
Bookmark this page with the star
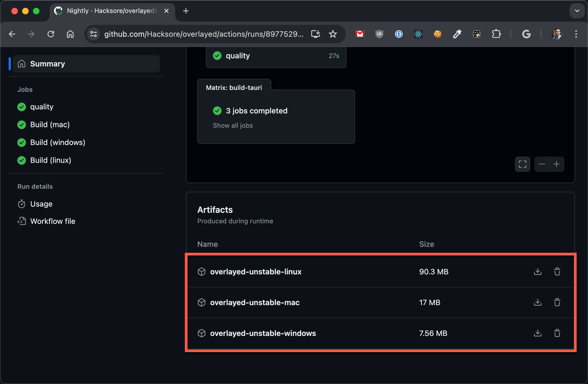click(x=333, y=34)
